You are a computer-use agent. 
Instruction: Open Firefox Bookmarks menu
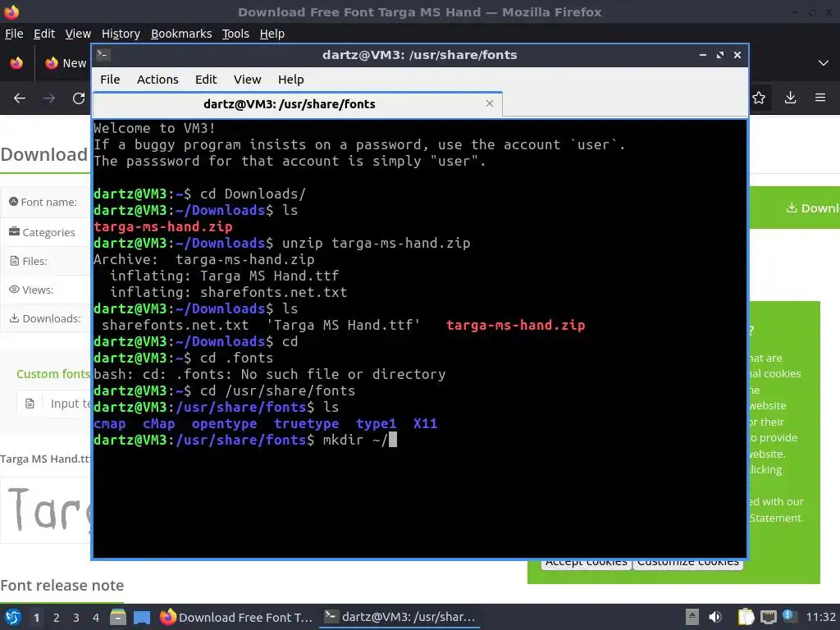181,34
